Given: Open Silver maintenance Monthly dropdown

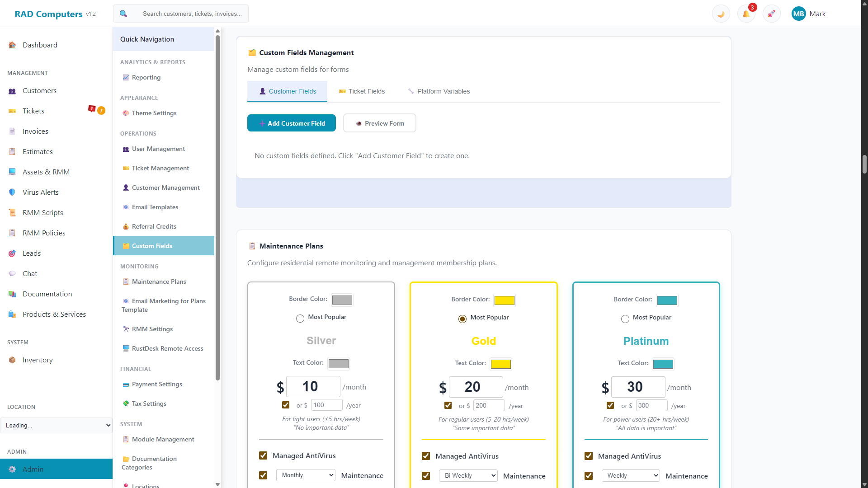Looking at the screenshot, I should (306, 475).
